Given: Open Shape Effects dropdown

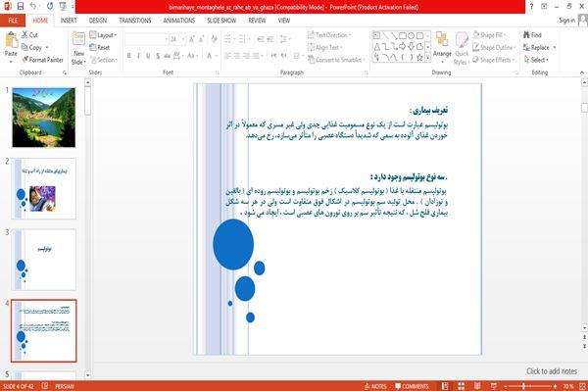Looking at the screenshot, I should [494, 60].
